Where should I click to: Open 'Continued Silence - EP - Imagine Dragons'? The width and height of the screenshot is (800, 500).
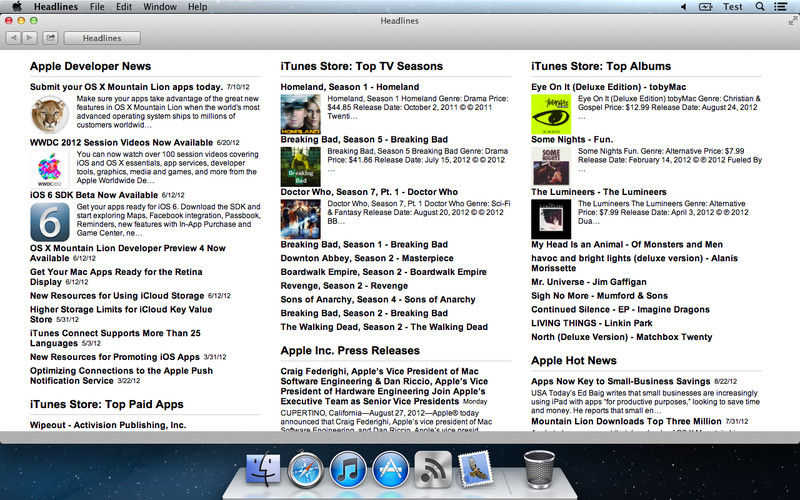[620, 310]
